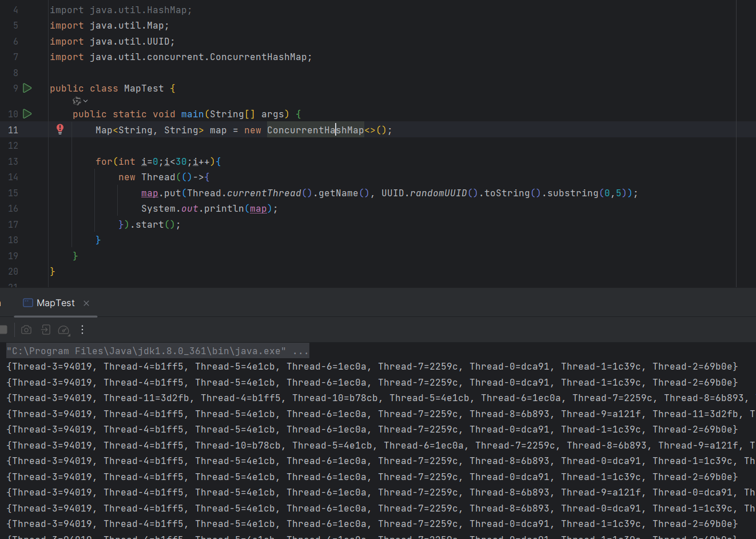Screen dimensions: 756x539
Task: Run main method using line 10 gutter arrow
Action: pos(27,114)
